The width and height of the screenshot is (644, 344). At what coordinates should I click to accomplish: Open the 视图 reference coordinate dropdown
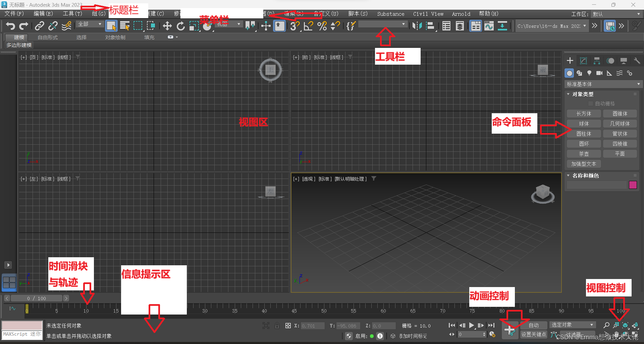(x=229, y=24)
